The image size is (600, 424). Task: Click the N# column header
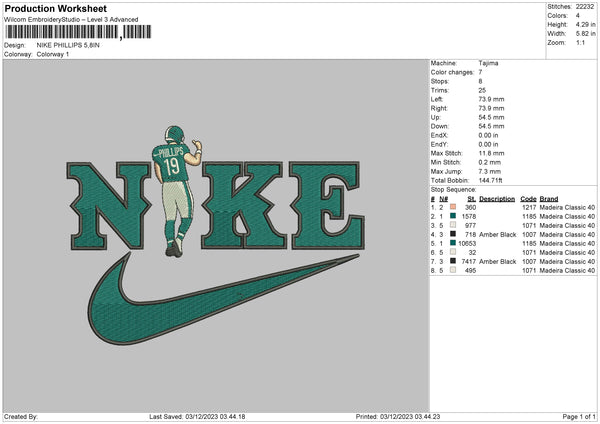pos(444,197)
